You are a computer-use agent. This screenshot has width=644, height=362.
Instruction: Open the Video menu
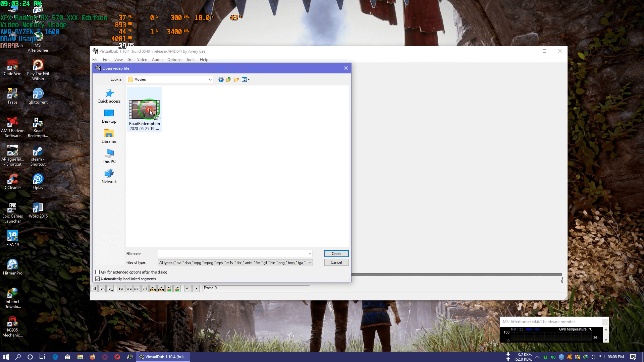point(142,60)
